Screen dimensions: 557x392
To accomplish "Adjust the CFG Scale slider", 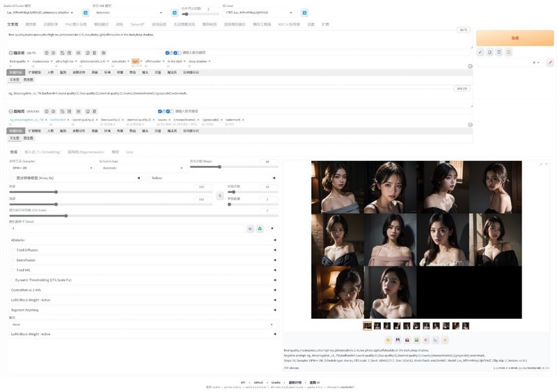I will (68, 216).
